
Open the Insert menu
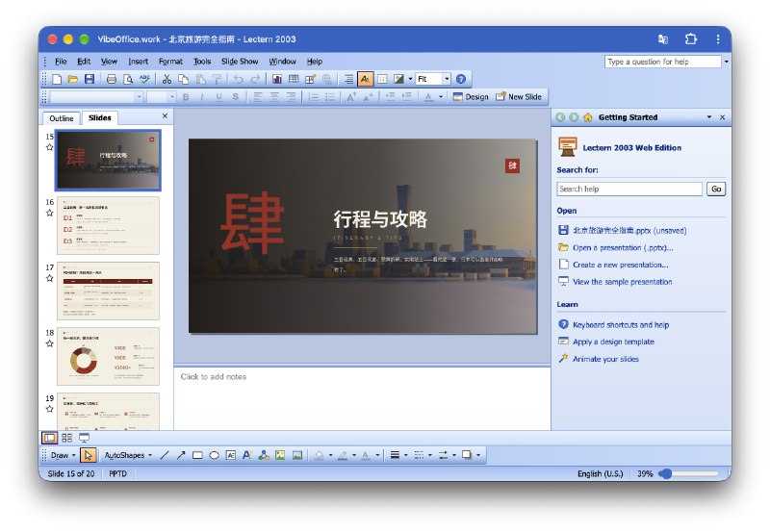coord(138,62)
